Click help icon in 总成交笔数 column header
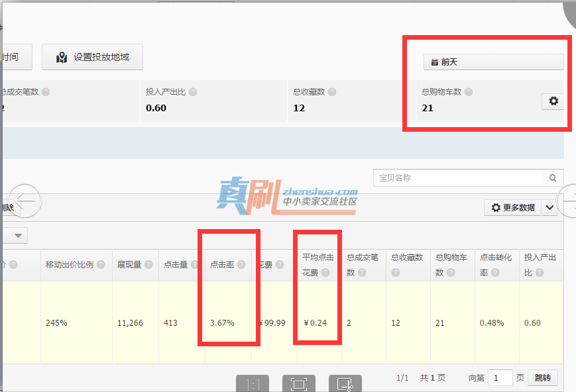Screen dimensions: 576x392 point(362,273)
